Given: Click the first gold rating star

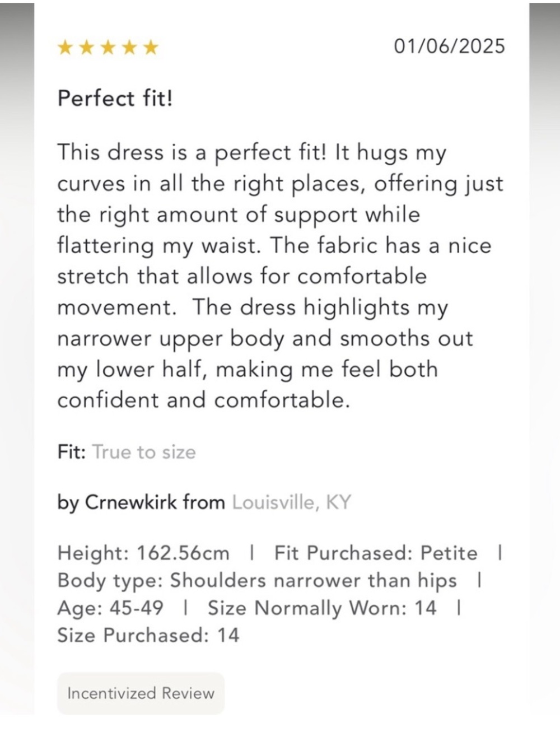Looking at the screenshot, I should click(66, 48).
